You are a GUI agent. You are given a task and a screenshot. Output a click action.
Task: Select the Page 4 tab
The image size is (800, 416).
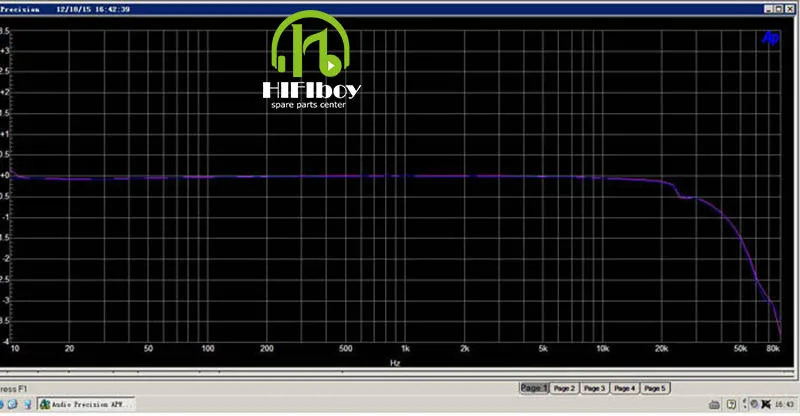tap(624, 388)
